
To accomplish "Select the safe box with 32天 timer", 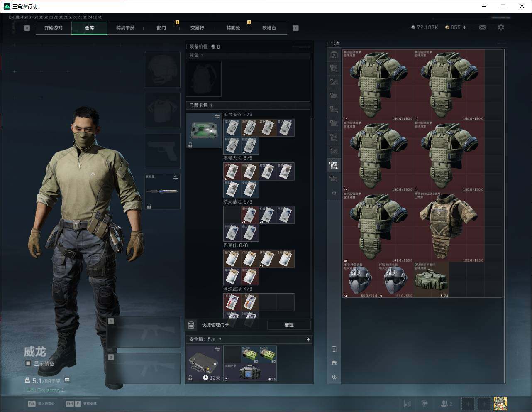I will 204,363.
